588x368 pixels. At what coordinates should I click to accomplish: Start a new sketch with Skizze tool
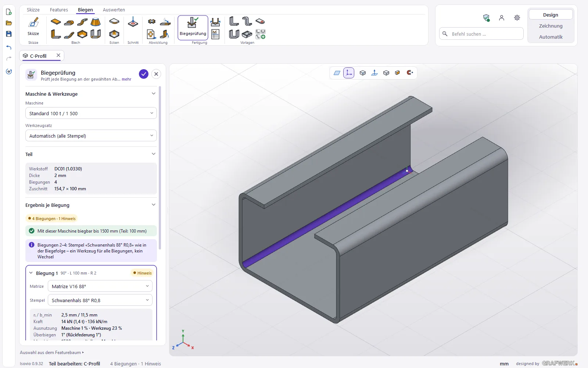click(33, 26)
